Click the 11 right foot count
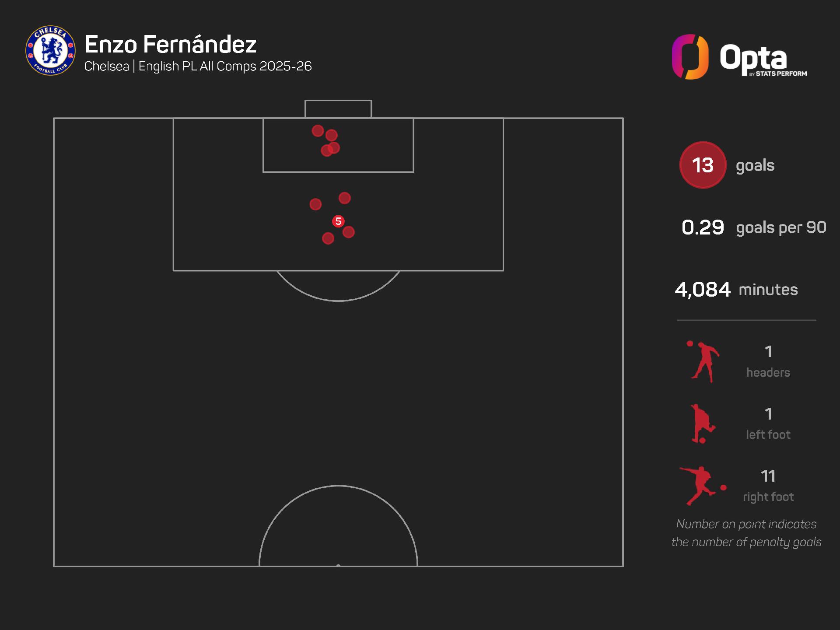This screenshot has width=840, height=630. [768, 476]
